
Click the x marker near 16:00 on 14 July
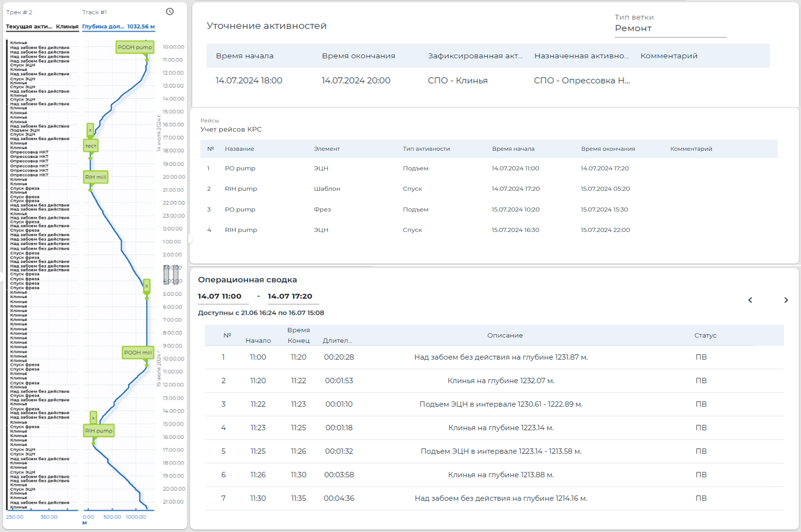point(90,130)
